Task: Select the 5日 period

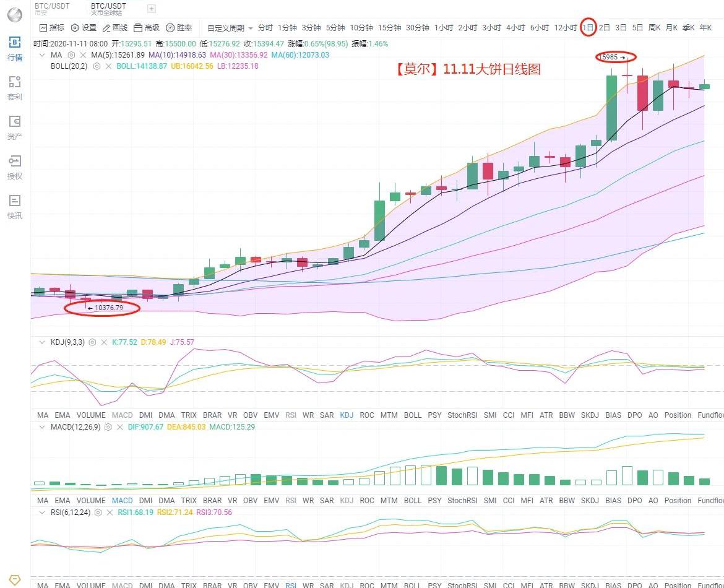Action: pos(637,28)
